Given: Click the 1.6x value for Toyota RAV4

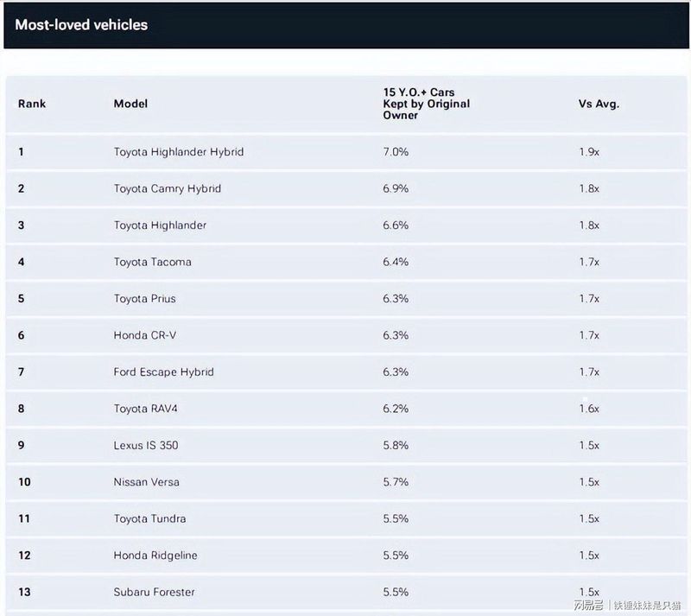Looking at the screenshot, I should click(589, 409).
